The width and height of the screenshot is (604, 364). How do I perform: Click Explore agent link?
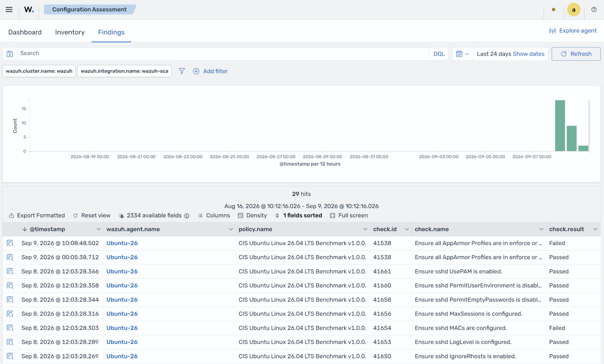point(573,30)
